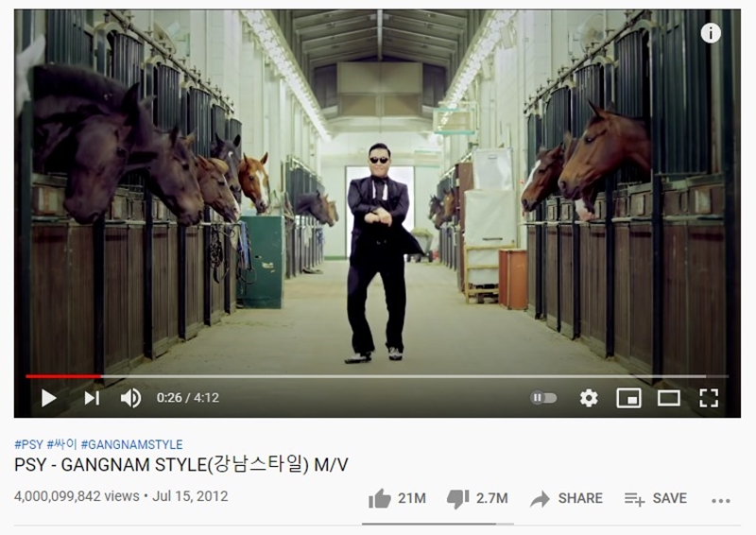The height and width of the screenshot is (535, 756).
Task: Enter full screen mode
Action: [x=709, y=398]
